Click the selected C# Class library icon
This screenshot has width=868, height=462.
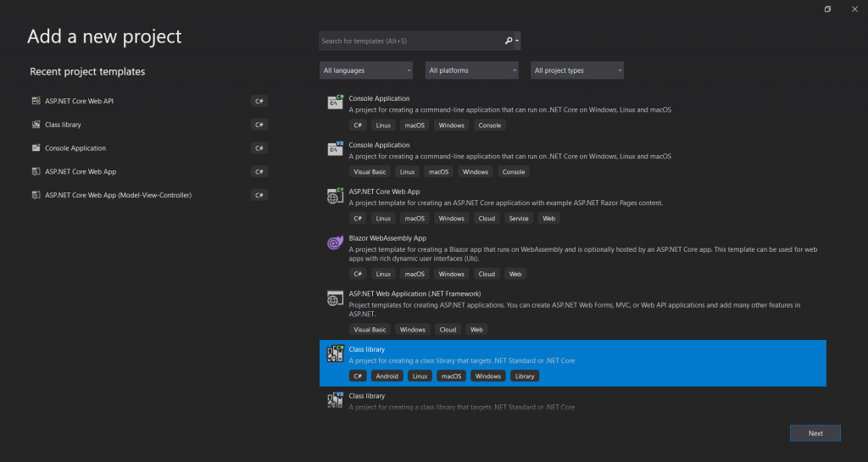tap(336, 353)
